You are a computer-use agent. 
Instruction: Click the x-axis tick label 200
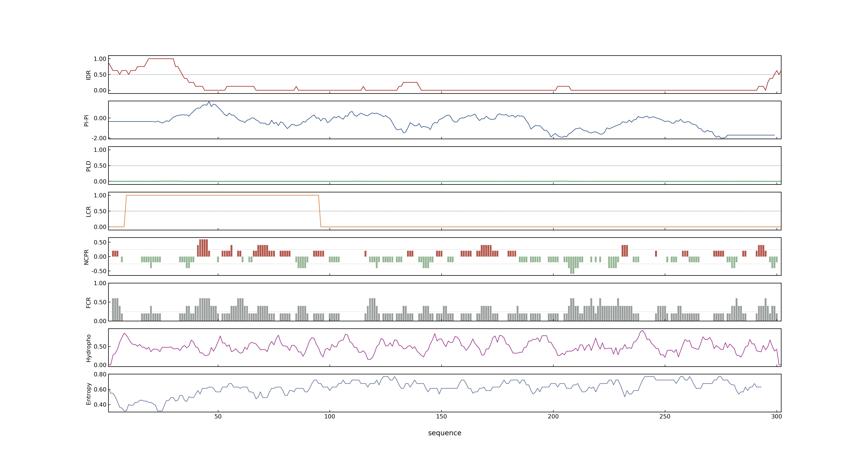point(553,416)
